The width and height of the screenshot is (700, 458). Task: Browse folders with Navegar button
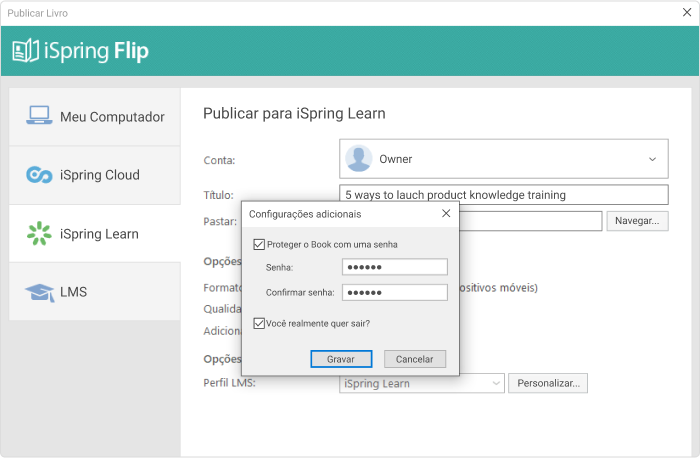pyautogui.click(x=637, y=221)
